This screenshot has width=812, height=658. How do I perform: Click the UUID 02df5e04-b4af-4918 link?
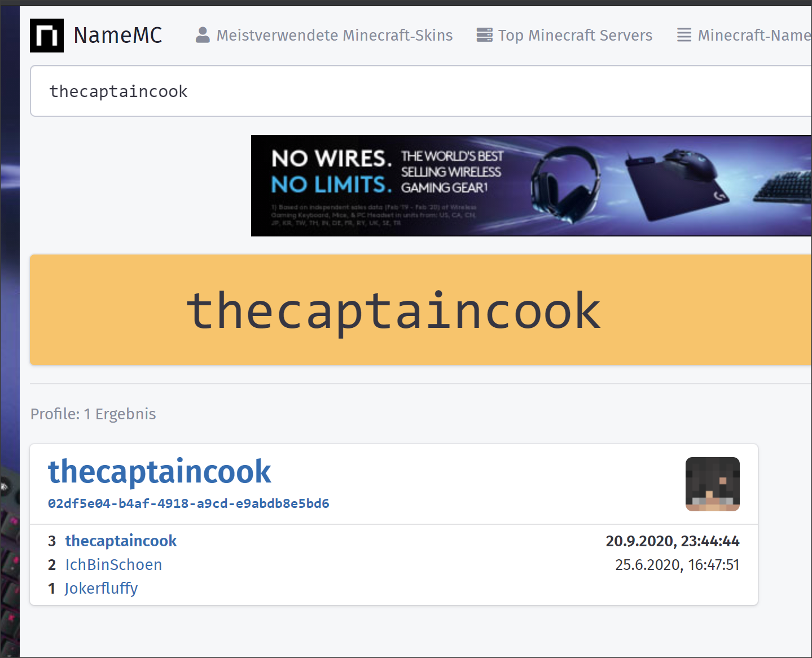pos(188,503)
